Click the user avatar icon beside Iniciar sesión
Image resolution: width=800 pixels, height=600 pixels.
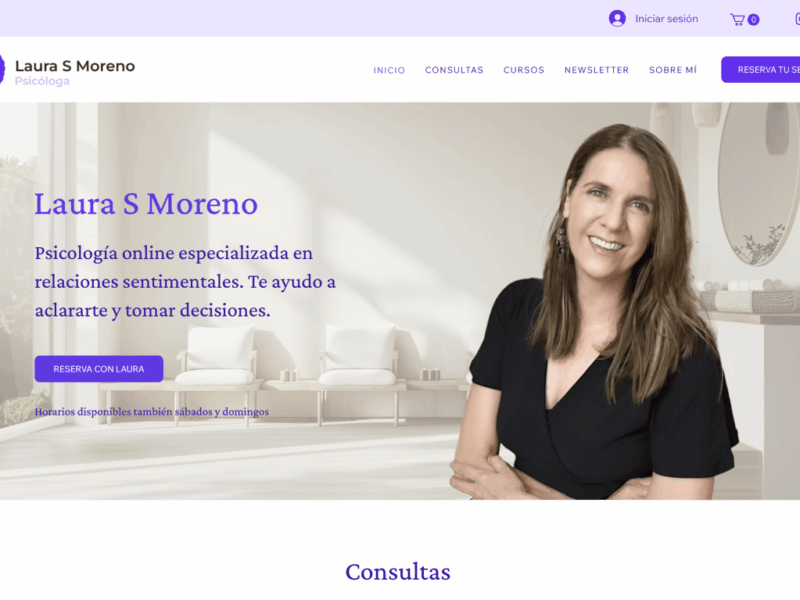[x=617, y=18]
